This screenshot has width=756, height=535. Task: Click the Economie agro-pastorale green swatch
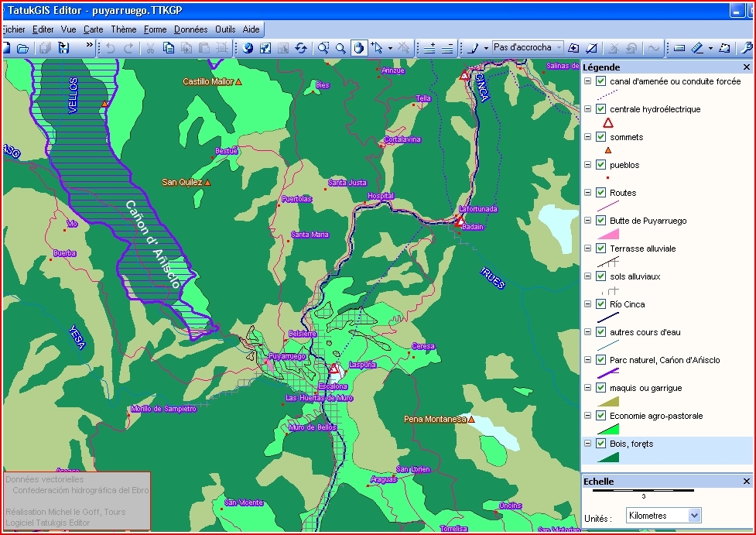[x=607, y=429]
